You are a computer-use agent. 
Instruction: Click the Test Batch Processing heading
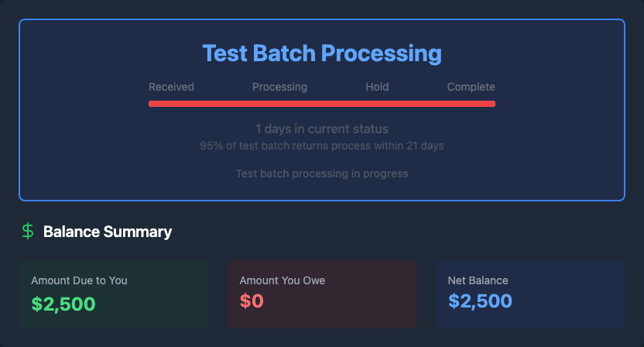322,53
